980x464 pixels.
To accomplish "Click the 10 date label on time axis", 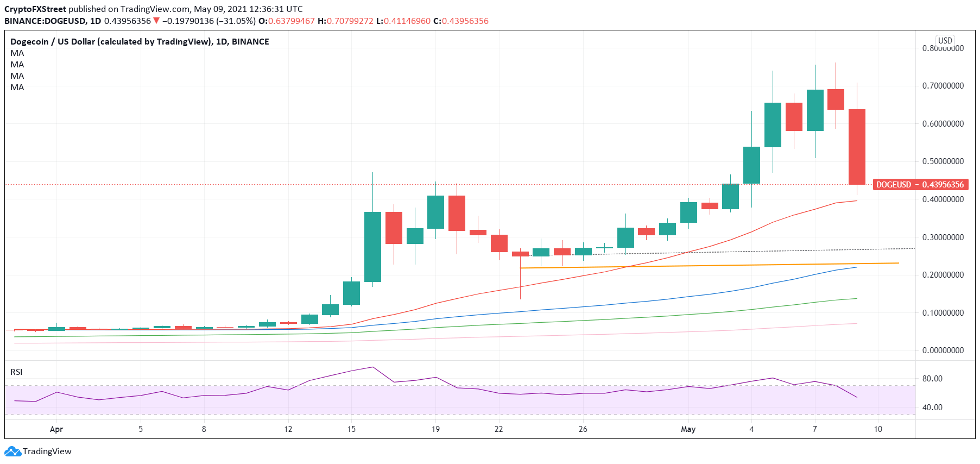I will 878,429.
